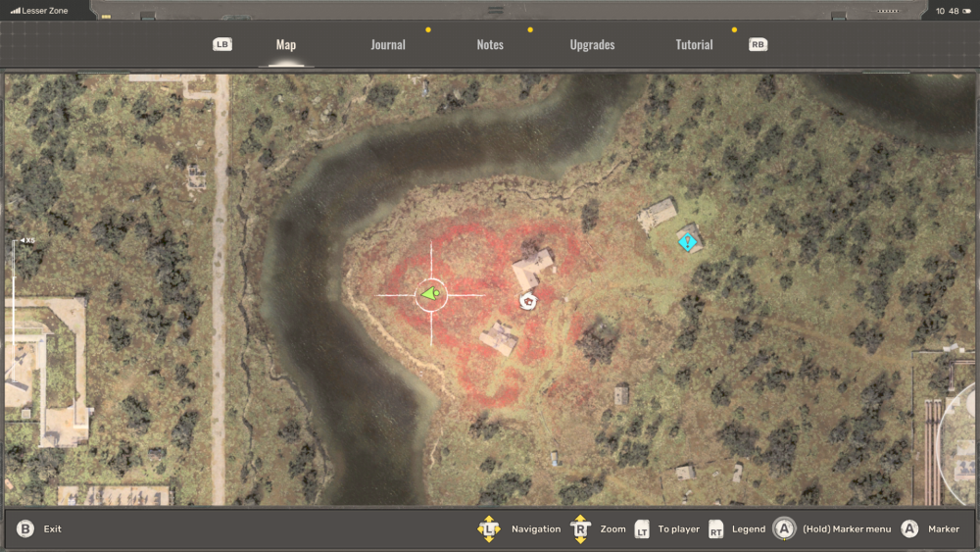Select the cyan question mark map marker
This screenshot has height=552, width=980.
pyautogui.click(x=689, y=240)
